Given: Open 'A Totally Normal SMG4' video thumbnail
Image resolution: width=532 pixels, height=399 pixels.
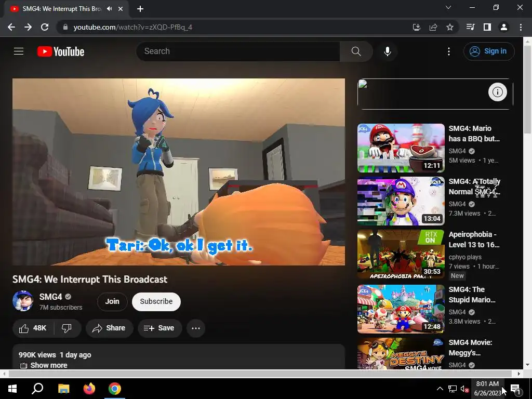Looking at the screenshot, I should point(401,201).
